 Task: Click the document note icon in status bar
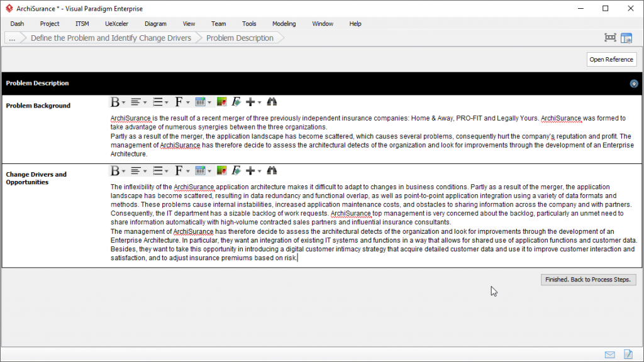tap(628, 354)
